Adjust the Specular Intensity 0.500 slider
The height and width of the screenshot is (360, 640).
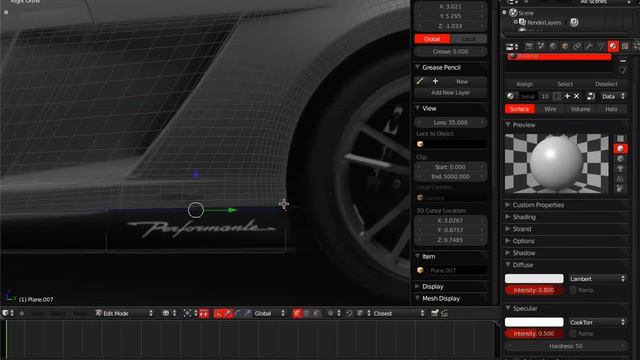(x=534, y=333)
